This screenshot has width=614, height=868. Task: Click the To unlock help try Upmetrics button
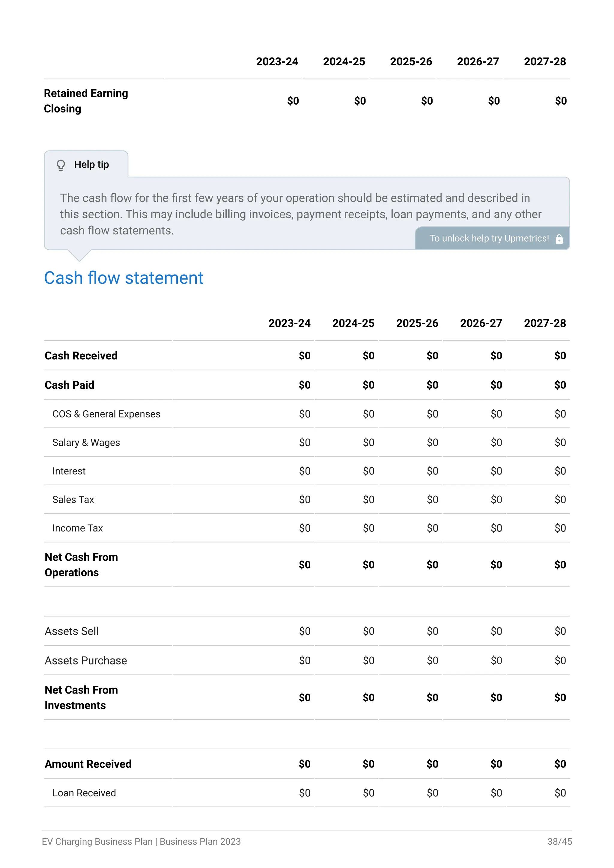[492, 239]
